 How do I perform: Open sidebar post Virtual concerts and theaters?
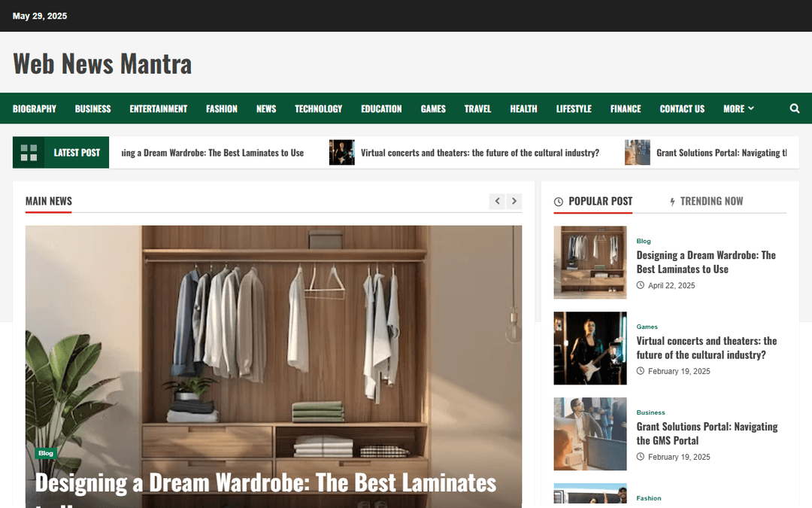(706, 348)
